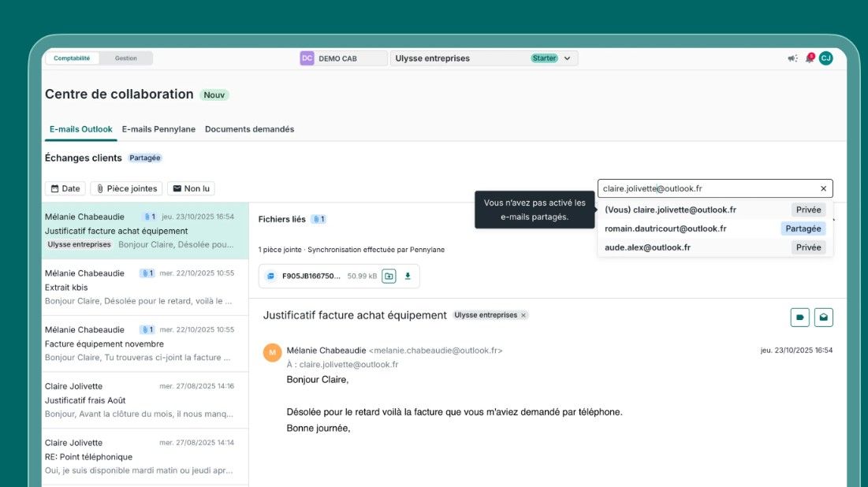The height and width of the screenshot is (487, 868).
Task: Click the megaphone announcements icon
Action: [x=792, y=58]
